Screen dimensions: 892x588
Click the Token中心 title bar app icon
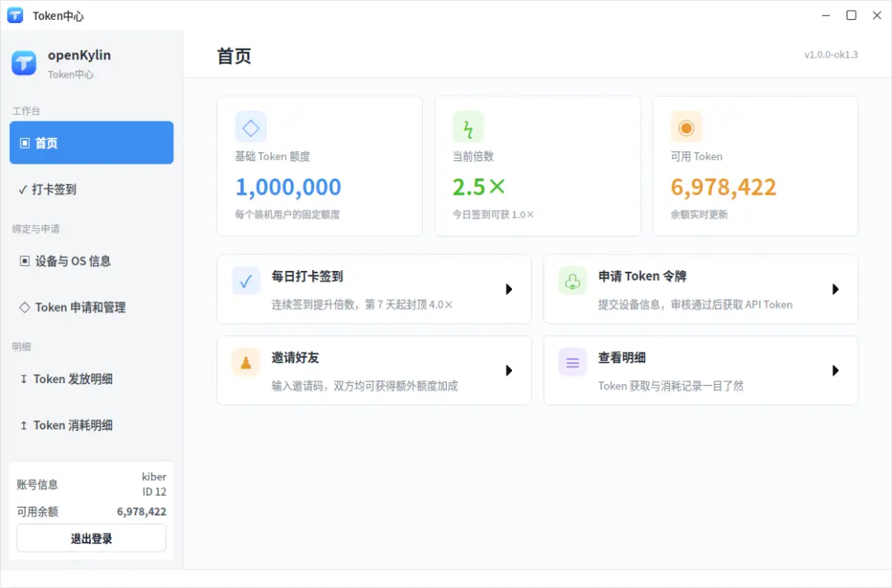(16, 16)
